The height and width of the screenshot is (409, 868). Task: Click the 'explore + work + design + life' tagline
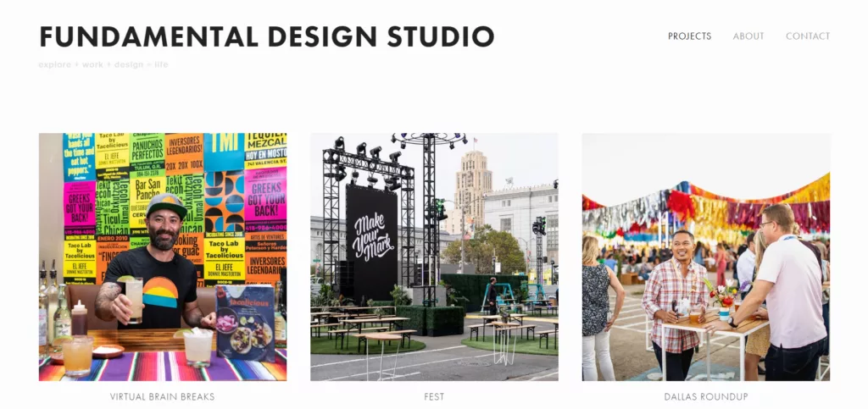(103, 64)
